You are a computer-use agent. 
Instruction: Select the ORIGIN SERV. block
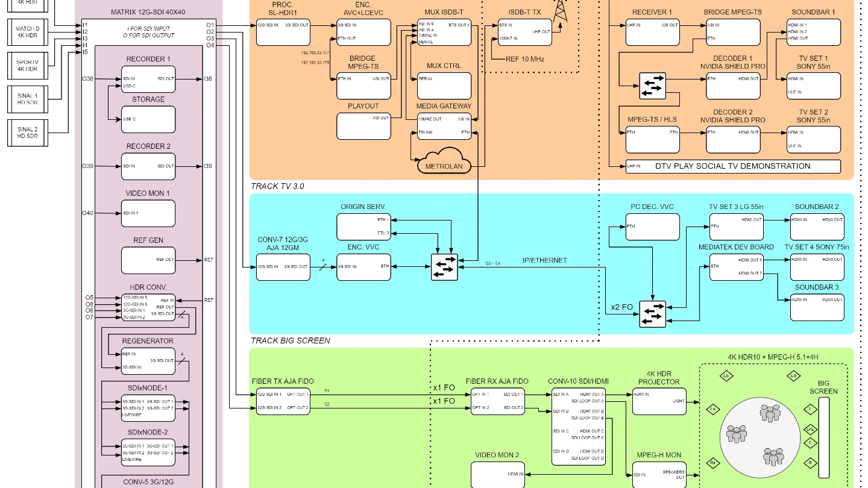click(x=363, y=226)
